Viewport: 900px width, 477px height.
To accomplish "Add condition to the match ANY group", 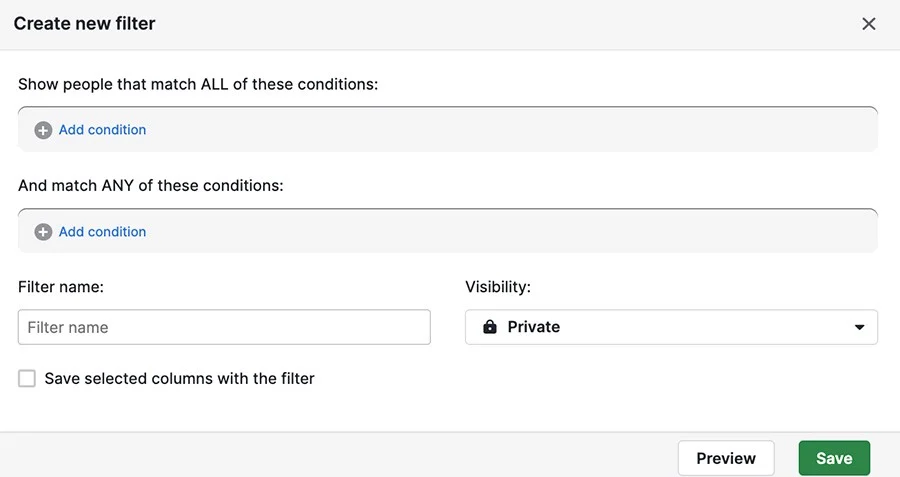I will (x=102, y=232).
